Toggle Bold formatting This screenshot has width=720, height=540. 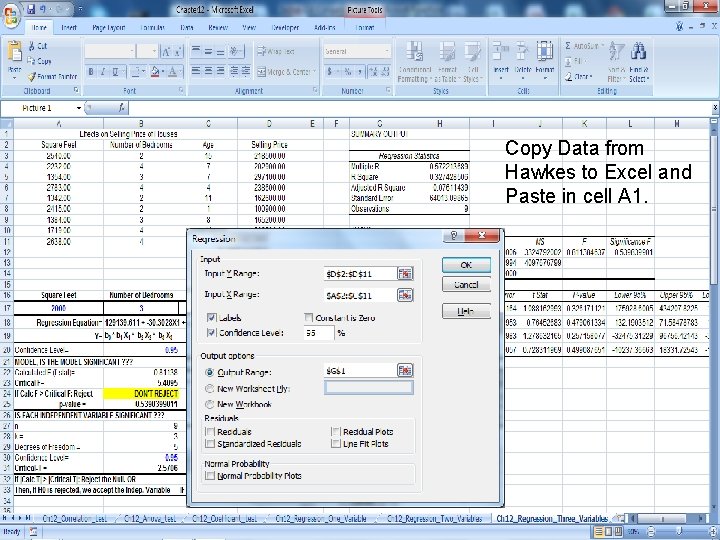pos(91,72)
